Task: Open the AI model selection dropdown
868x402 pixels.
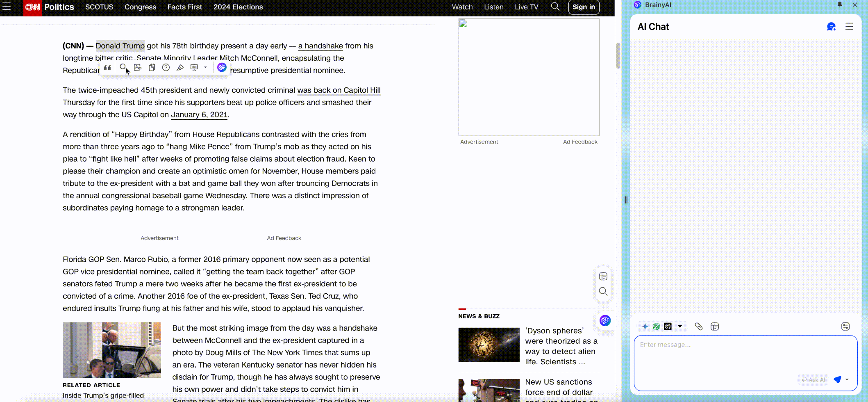Action: pyautogui.click(x=680, y=327)
